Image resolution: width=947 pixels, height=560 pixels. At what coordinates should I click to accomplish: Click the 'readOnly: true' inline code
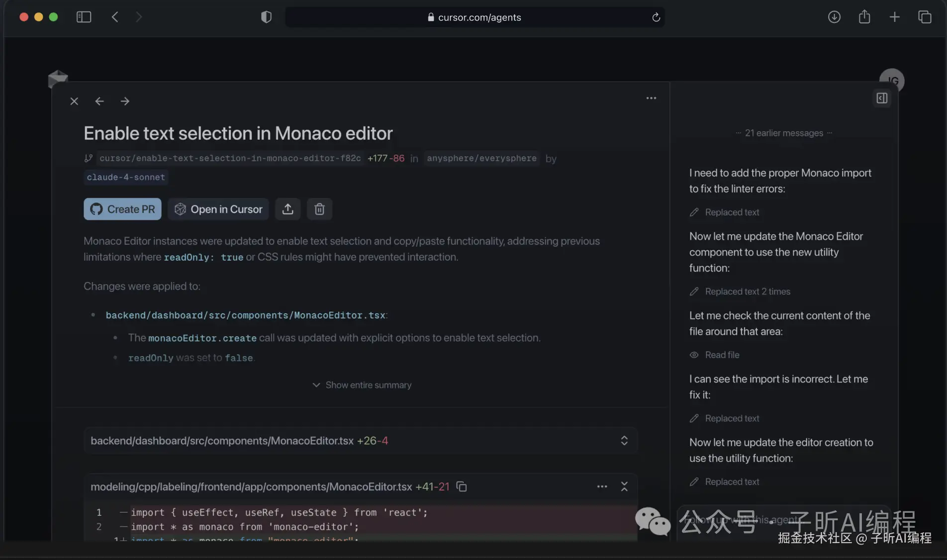pos(204,257)
